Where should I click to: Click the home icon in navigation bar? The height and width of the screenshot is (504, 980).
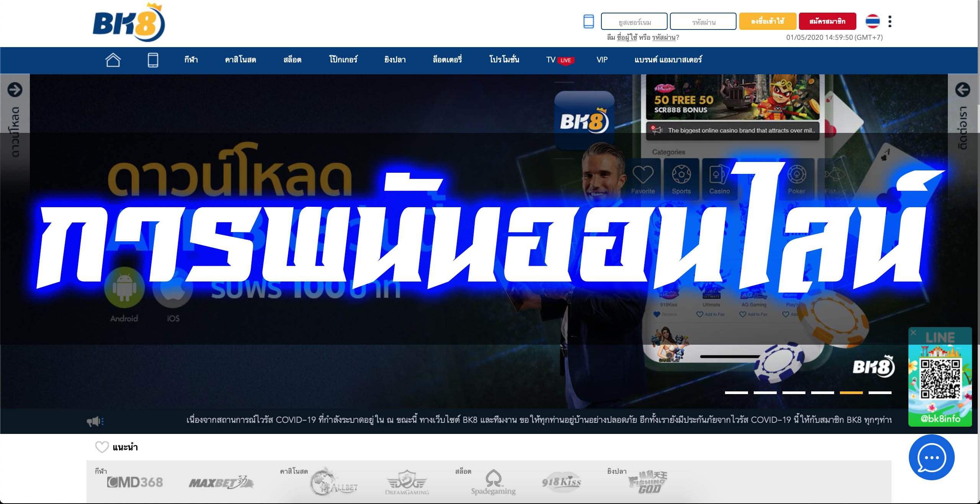113,60
